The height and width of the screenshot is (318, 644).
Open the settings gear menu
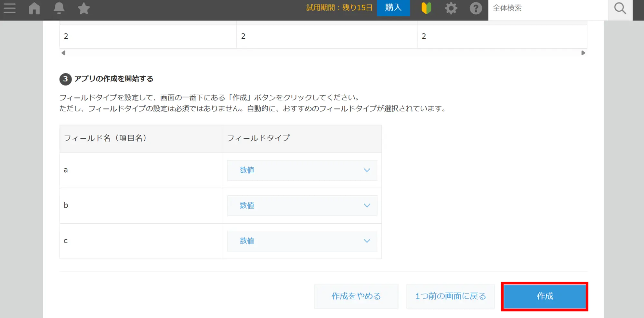(451, 8)
